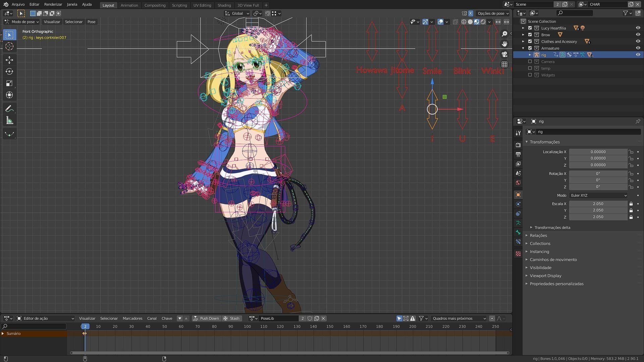Select the Select Box tool in the left toolbar

[9, 35]
